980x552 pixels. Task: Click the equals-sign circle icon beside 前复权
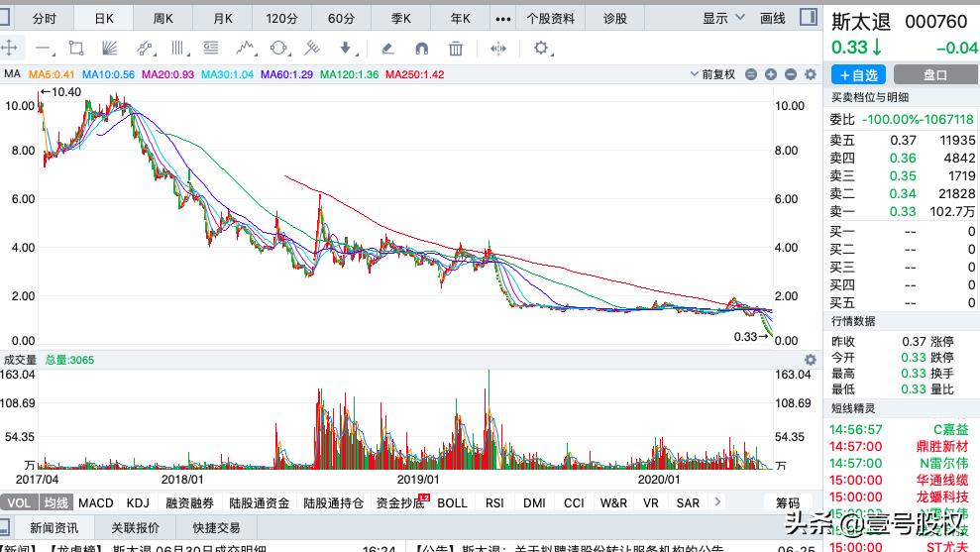pos(751,74)
